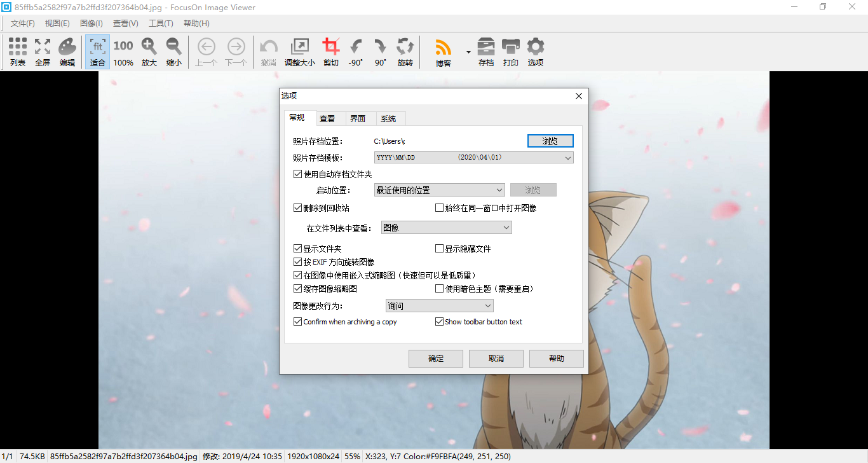Open the 文件(F) menu
Viewport: 868px width, 463px height.
[23, 24]
